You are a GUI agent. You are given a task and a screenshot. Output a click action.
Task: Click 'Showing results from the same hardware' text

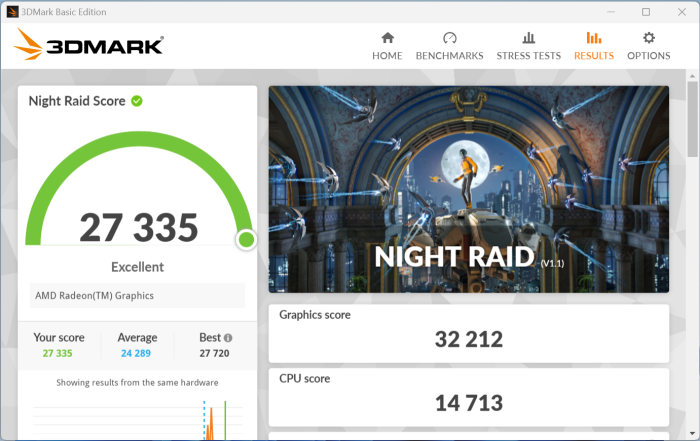[137, 383]
